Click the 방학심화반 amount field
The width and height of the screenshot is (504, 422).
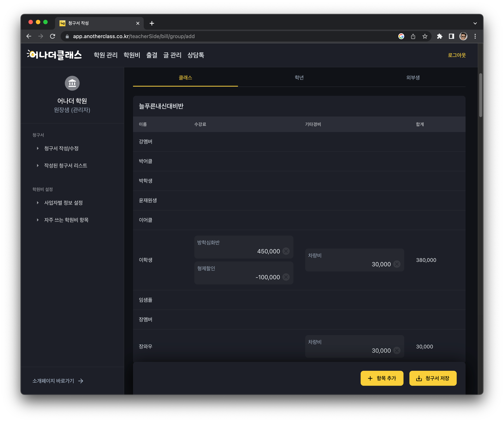click(x=244, y=247)
